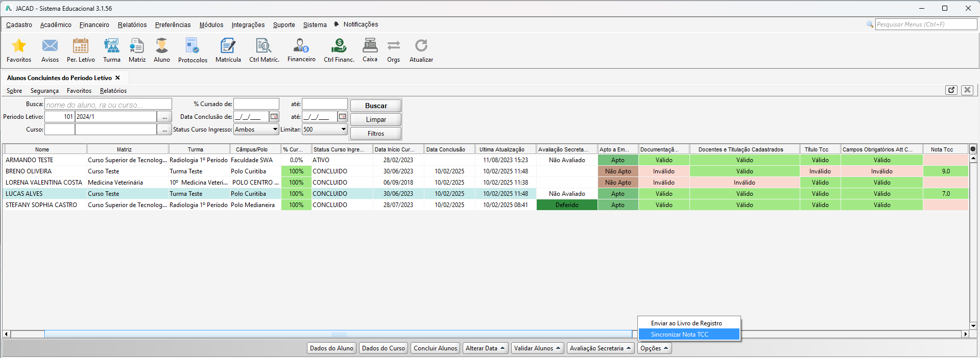The width and height of the screenshot is (980, 358).
Task: Open the Data Conclusão até calendar picker
Action: [x=343, y=117]
